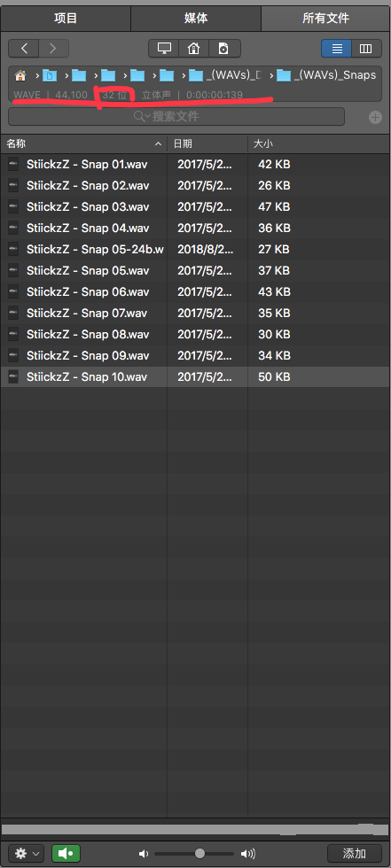The height and width of the screenshot is (868, 391).
Task: Click the back navigation arrow
Action: click(24, 48)
